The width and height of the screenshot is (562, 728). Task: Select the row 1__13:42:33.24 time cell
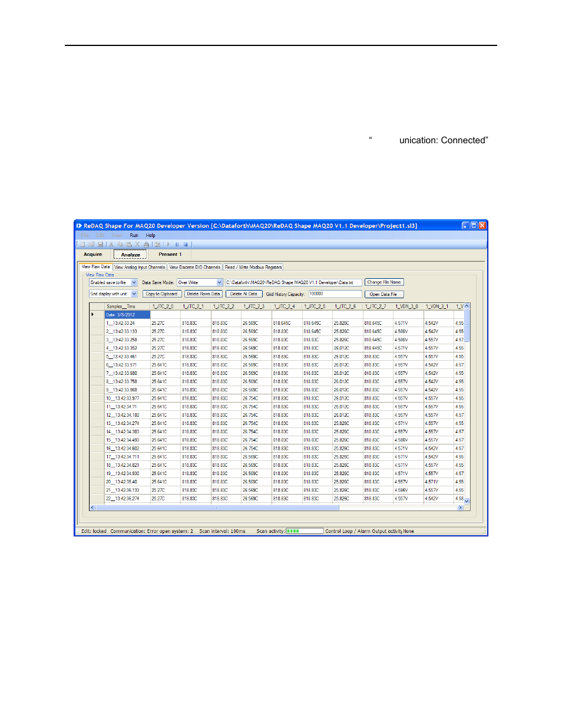[x=127, y=323]
